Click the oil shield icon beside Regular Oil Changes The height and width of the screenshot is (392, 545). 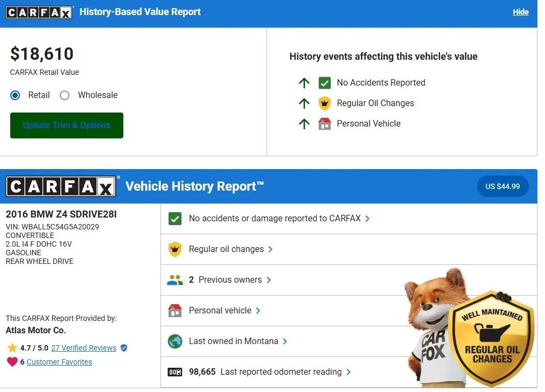click(325, 103)
